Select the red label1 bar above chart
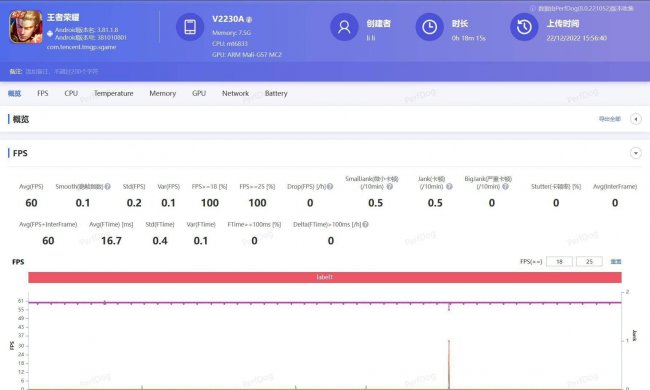Image resolution: width=650 pixels, height=390 pixels. 325,277
